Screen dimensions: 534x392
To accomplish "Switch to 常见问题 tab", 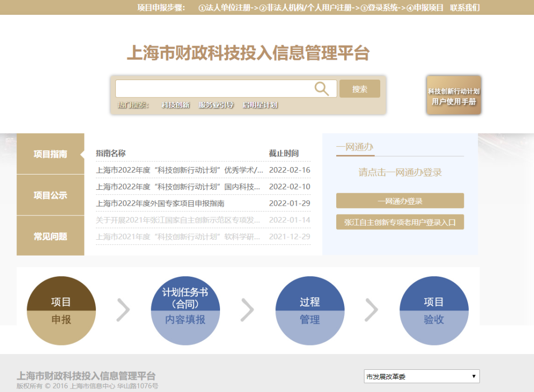I will click(50, 236).
